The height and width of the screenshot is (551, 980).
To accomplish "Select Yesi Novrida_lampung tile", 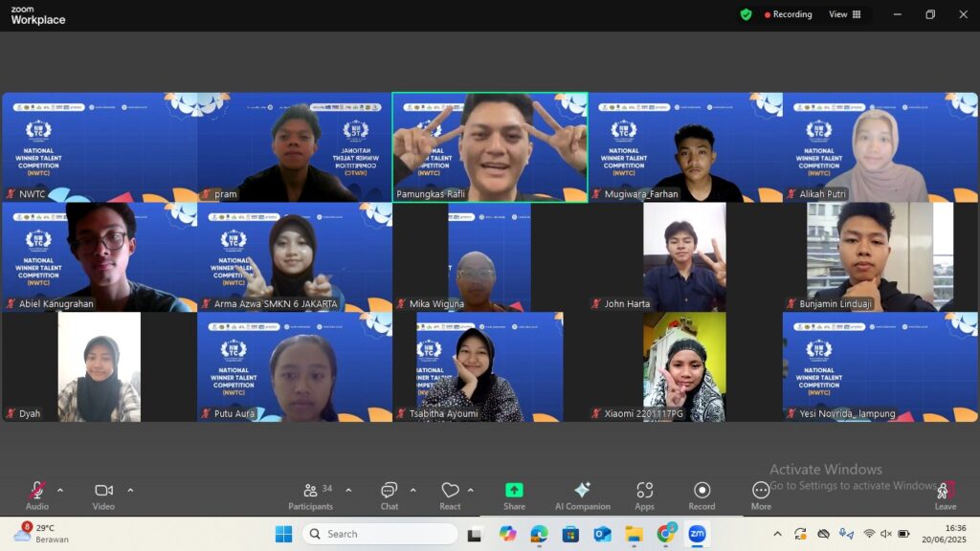I will pos(880,366).
